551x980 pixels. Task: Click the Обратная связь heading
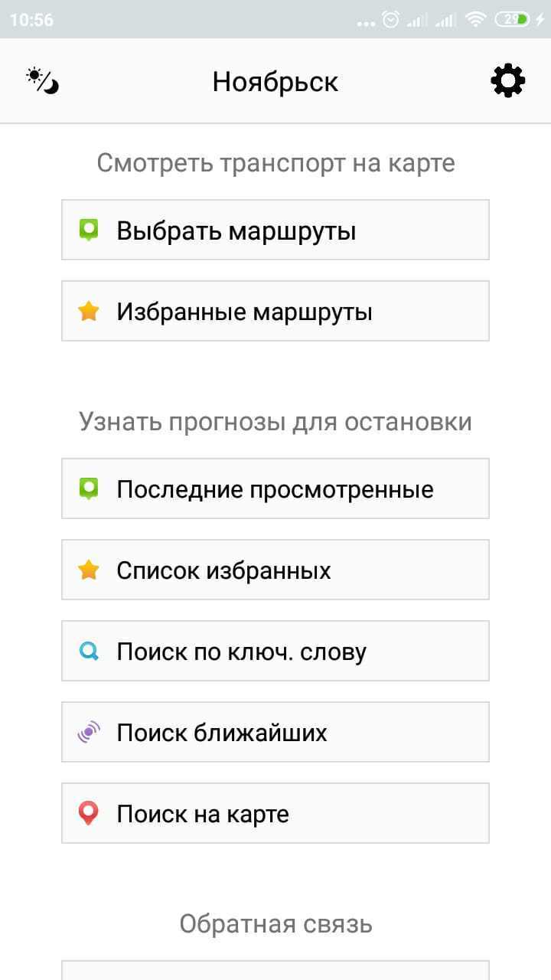pyautogui.click(x=275, y=923)
